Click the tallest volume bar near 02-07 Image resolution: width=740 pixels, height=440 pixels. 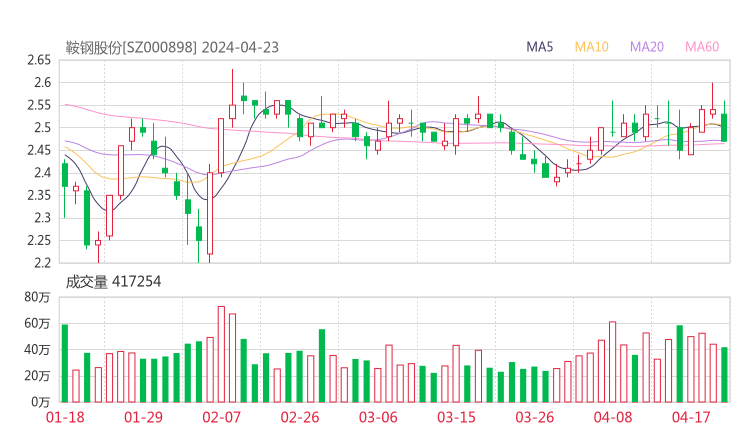coord(221,354)
